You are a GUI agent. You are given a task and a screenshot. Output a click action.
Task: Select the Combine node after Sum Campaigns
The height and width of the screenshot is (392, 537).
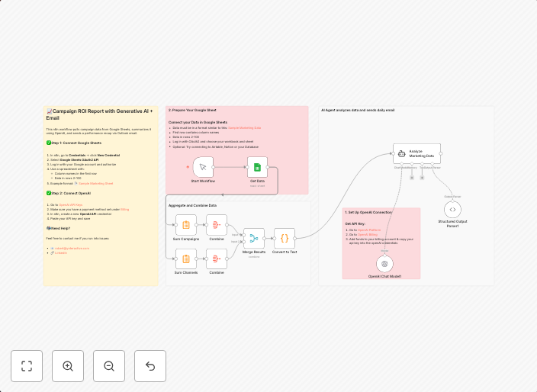(217, 225)
